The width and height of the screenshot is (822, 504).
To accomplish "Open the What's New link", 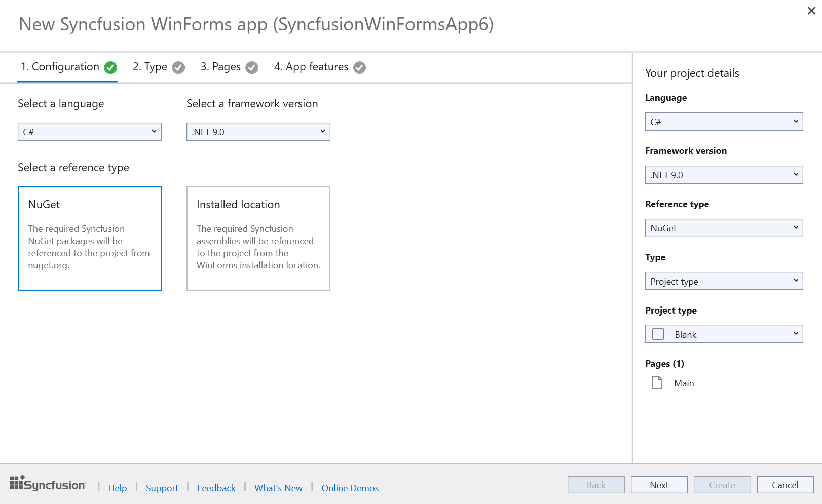I will pyautogui.click(x=278, y=488).
